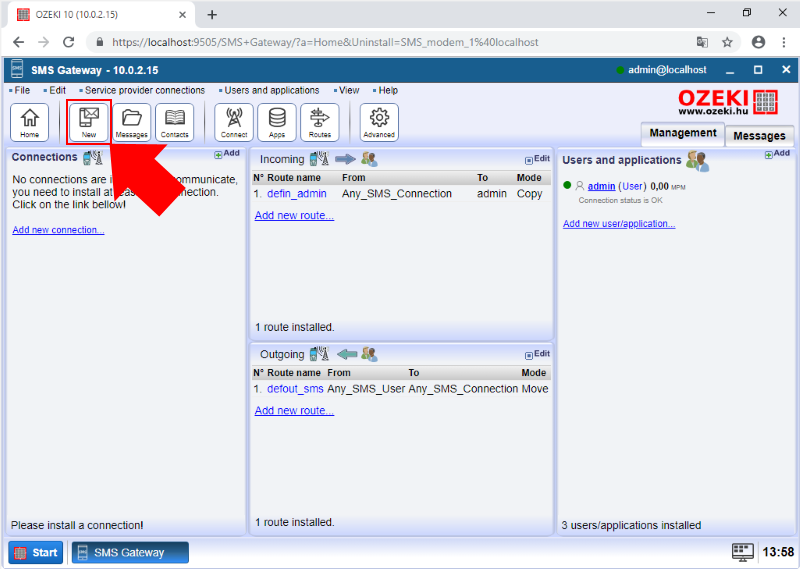This screenshot has height=569, width=800.
Task: Click the 'Please install a connection!' status text
Action: coord(77,525)
